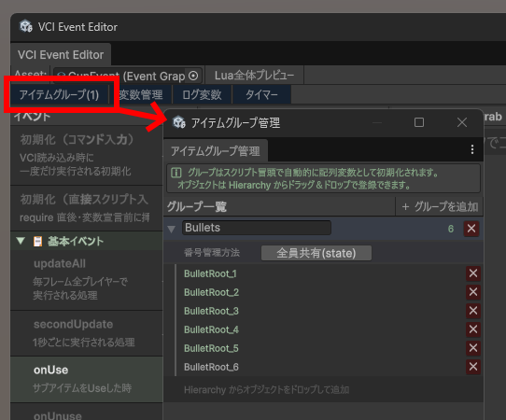
Task: Click the グループを追加 button
Action: click(x=440, y=207)
